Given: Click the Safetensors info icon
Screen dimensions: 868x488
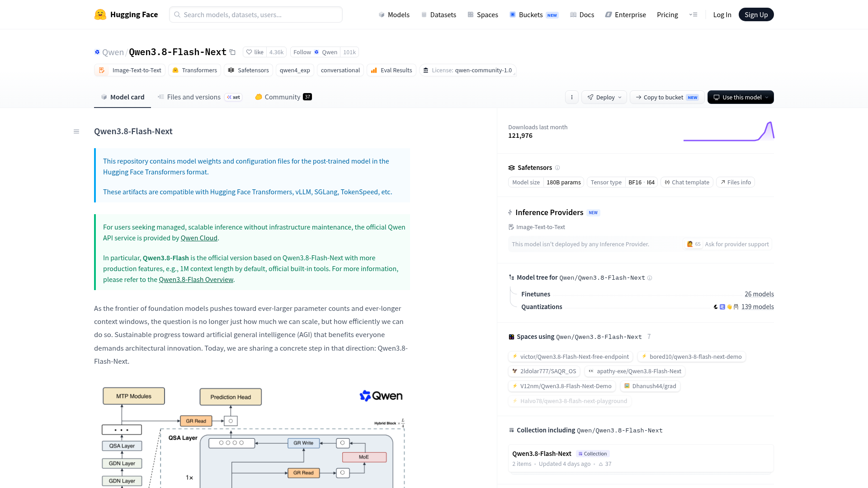Looking at the screenshot, I should point(557,168).
